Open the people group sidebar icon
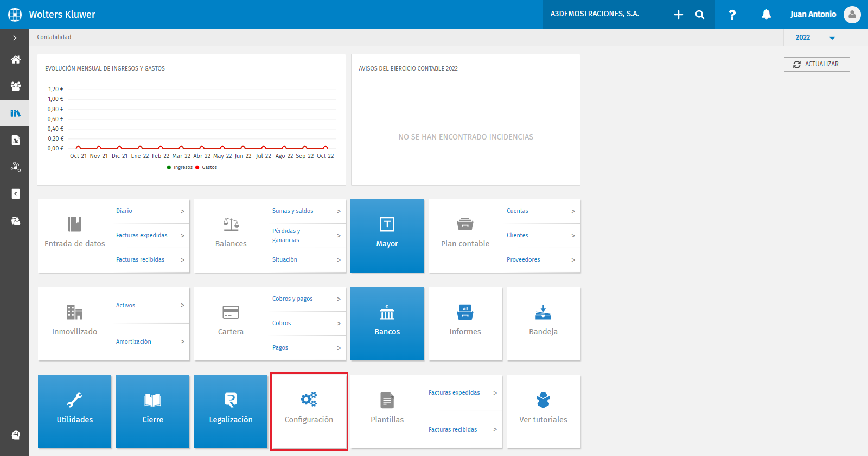 pyautogui.click(x=16, y=86)
